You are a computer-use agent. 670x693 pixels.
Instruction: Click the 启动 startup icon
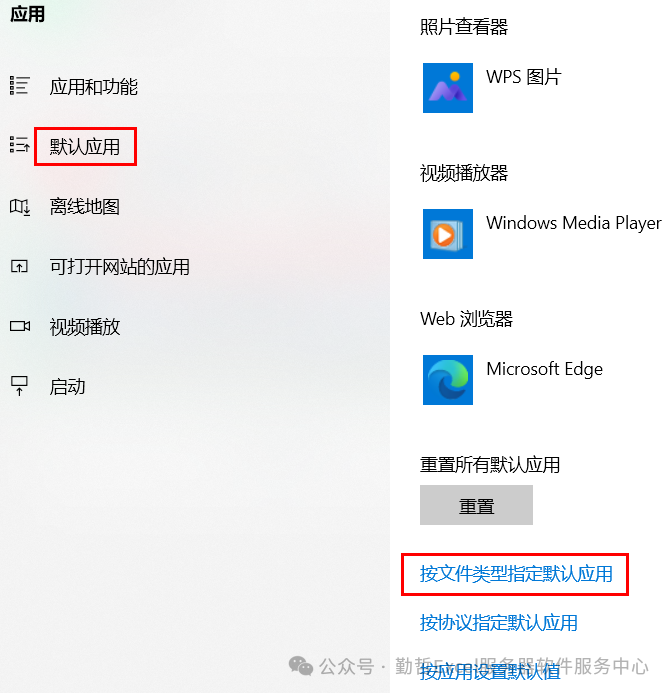click(x=19, y=386)
